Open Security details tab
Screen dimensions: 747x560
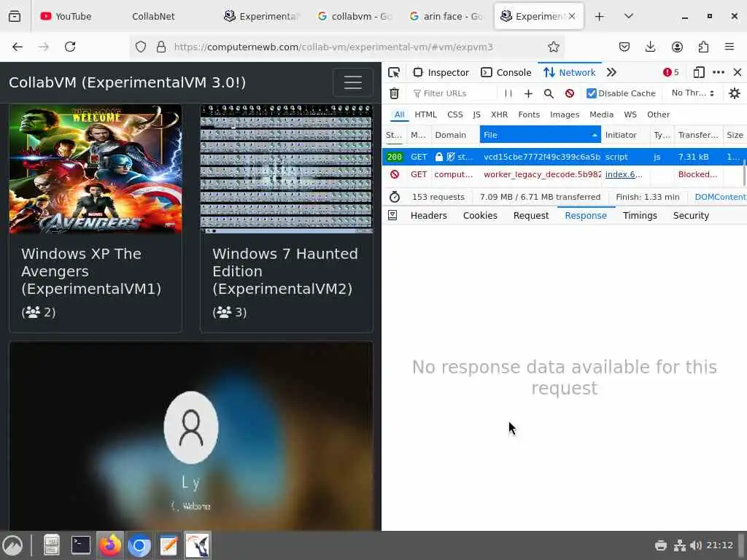691,215
